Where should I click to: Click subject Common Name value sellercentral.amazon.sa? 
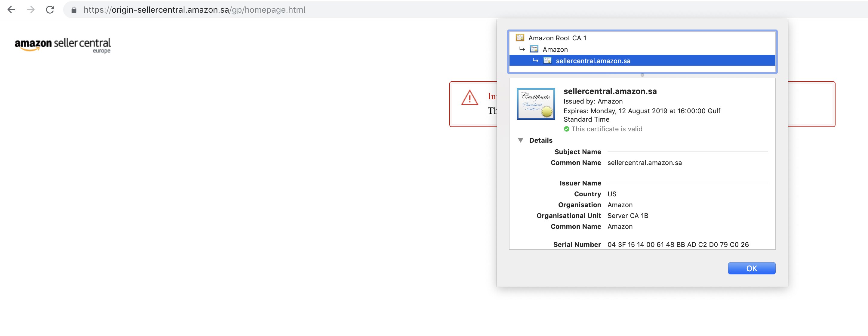tap(645, 163)
